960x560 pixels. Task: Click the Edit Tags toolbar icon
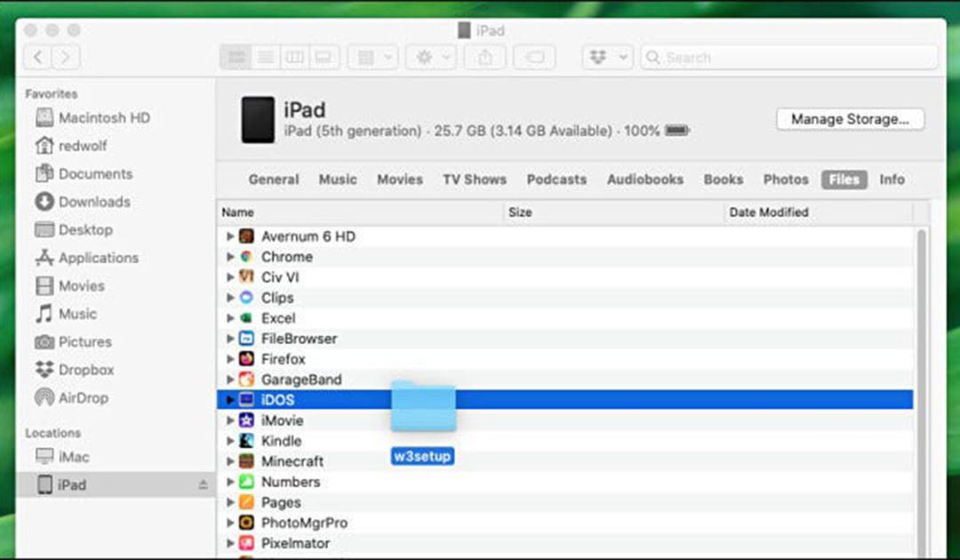pos(534,58)
